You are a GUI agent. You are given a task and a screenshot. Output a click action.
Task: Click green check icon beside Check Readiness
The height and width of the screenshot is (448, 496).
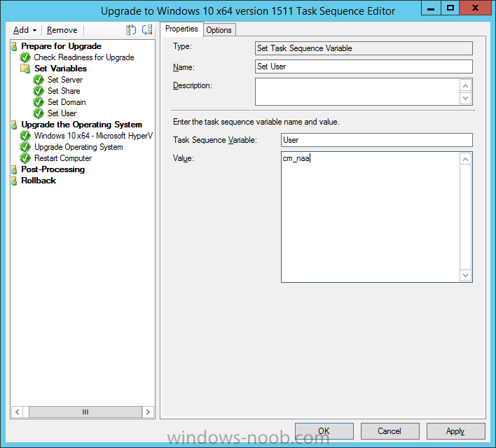pyautogui.click(x=25, y=57)
